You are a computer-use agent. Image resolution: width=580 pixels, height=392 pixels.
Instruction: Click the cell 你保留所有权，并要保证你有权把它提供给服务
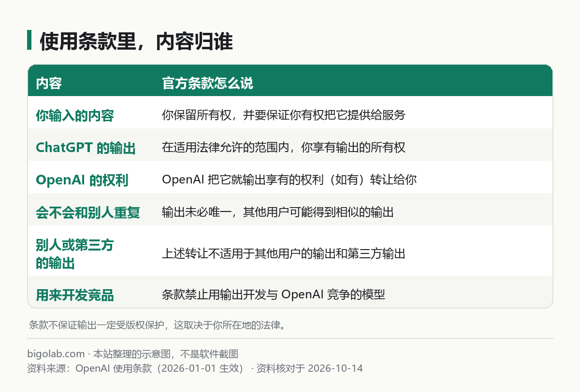pos(283,115)
